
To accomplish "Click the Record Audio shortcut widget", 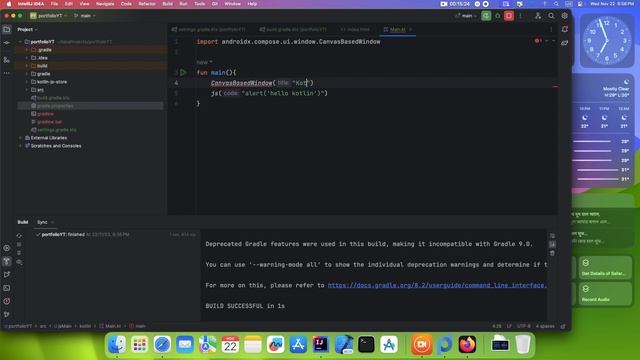I will tap(605, 293).
